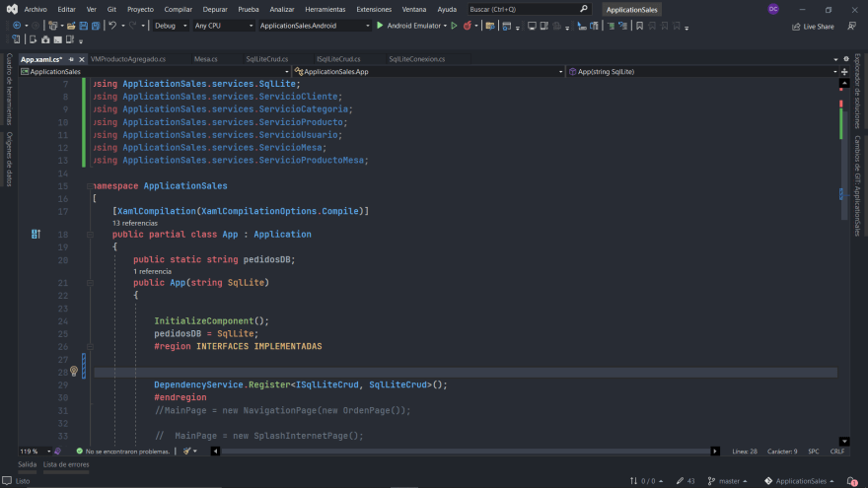868x488 pixels.
Task: Open the ApplicationSales.App class dropdown
Action: [x=428, y=71]
